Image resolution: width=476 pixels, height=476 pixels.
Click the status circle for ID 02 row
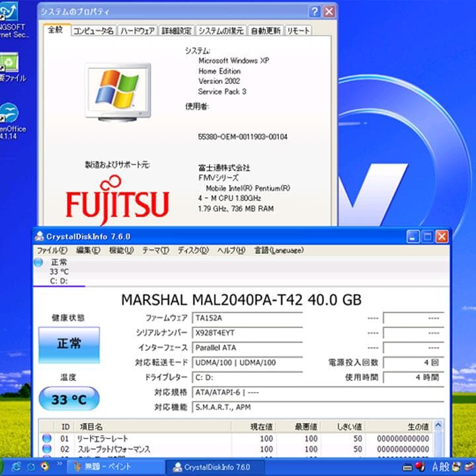click(x=47, y=449)
